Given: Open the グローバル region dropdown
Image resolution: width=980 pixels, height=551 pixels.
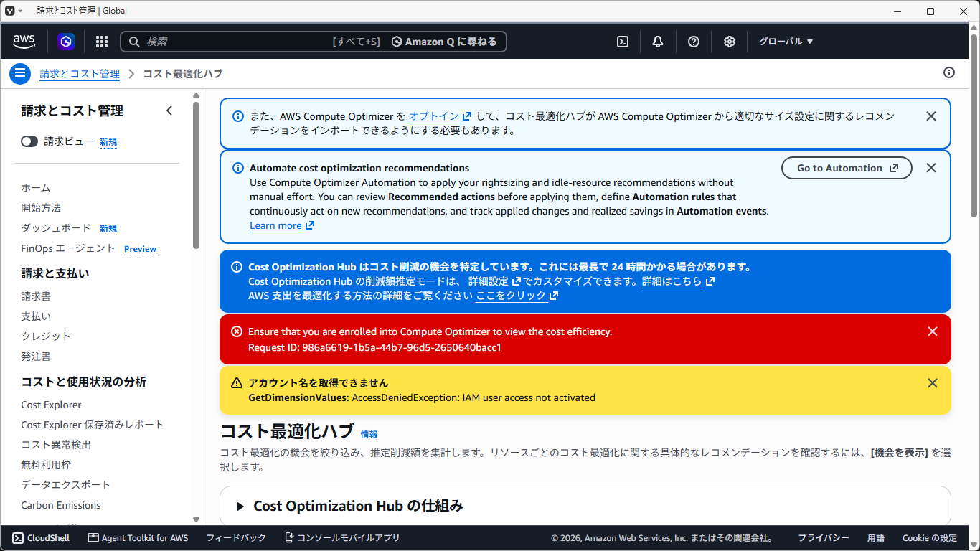Looking at the screenshot, I should point(786,42).
